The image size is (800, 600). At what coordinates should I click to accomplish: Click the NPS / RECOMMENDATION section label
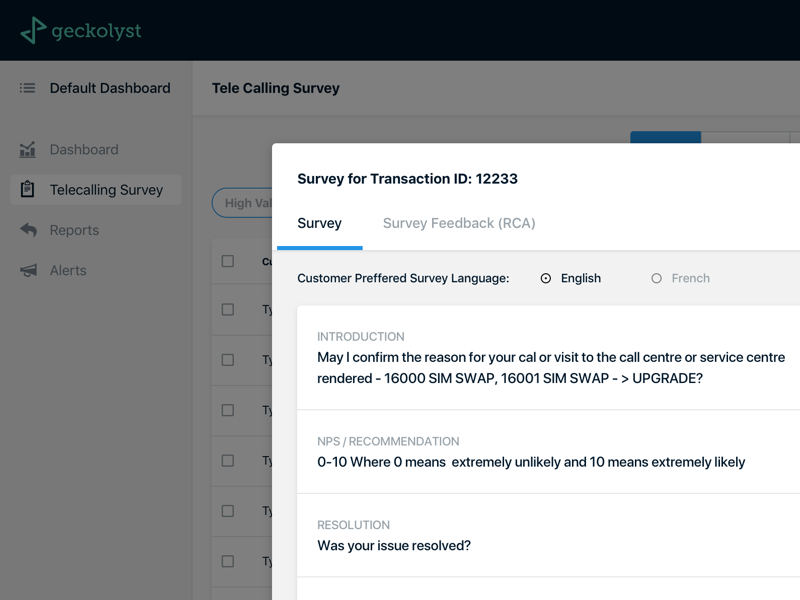[x=388, y=441]
